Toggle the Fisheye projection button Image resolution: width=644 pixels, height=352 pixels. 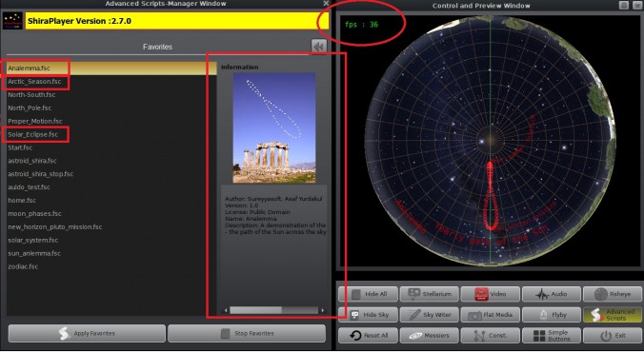click(x=613, y=294)
